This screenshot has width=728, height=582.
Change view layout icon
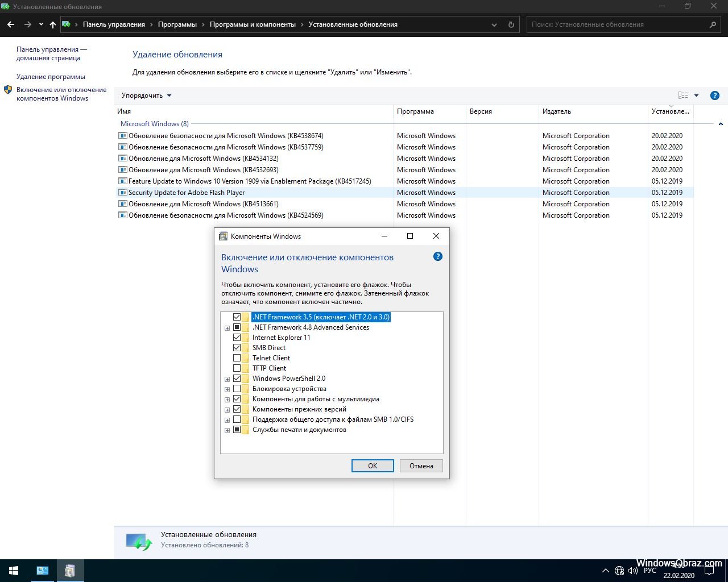(683, 95)
